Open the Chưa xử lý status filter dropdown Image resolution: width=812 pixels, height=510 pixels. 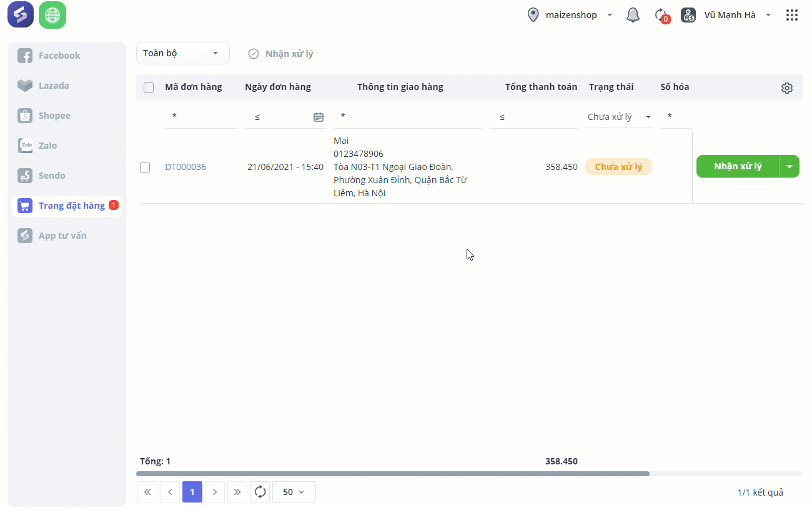(619, 117)
